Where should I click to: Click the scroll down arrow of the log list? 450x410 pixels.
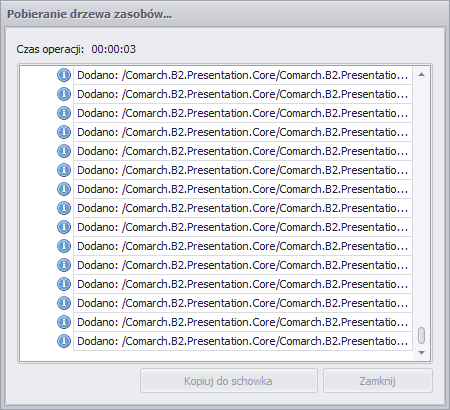[x=421, y=353]
